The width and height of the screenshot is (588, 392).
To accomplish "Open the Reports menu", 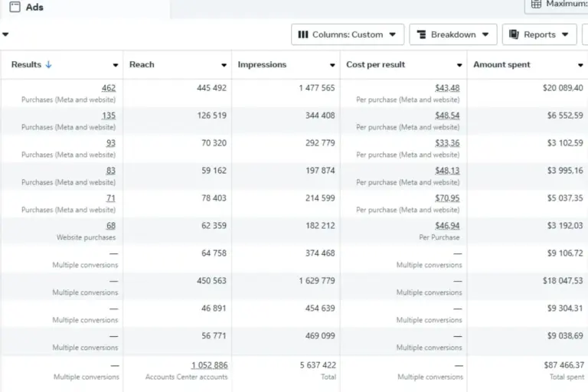I will 539,34.
